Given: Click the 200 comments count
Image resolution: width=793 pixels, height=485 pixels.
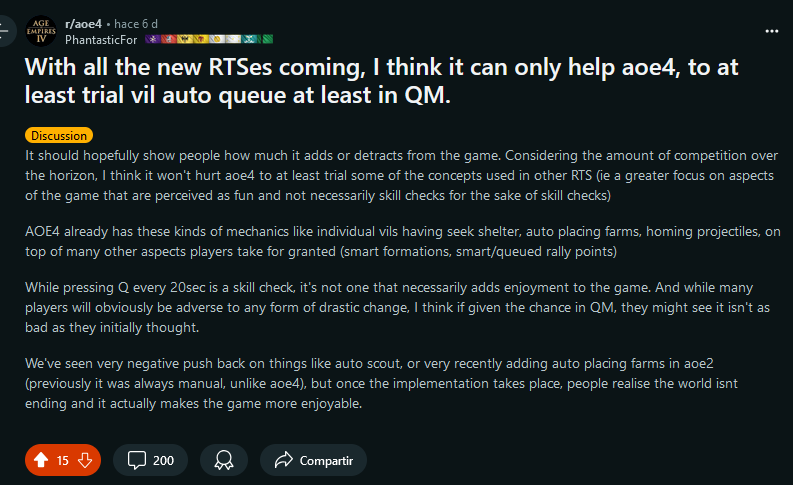Looking at the screenshot, I should [163, 461].
